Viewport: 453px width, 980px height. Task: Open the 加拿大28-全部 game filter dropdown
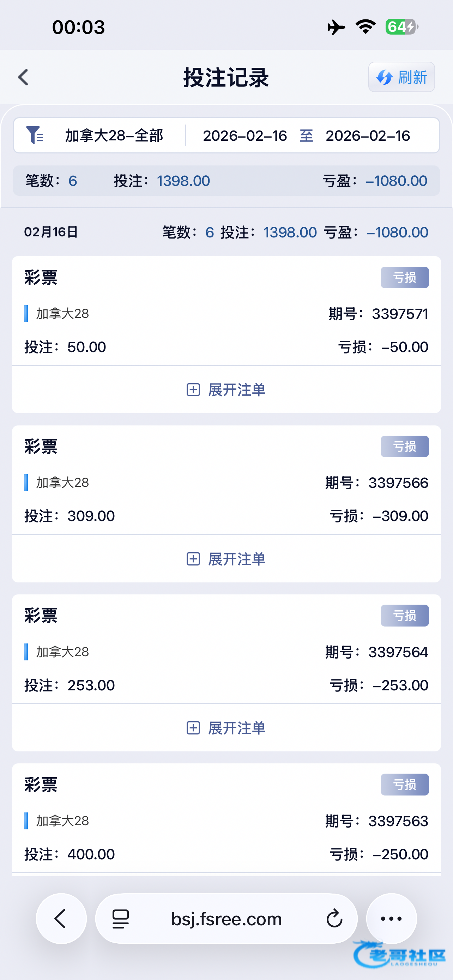(114, 136)
